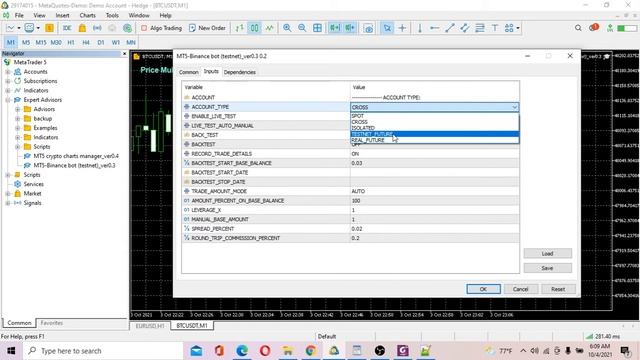Confirm the dialog with OK
The image size is (640, 360).
click(x=483, y=289)
